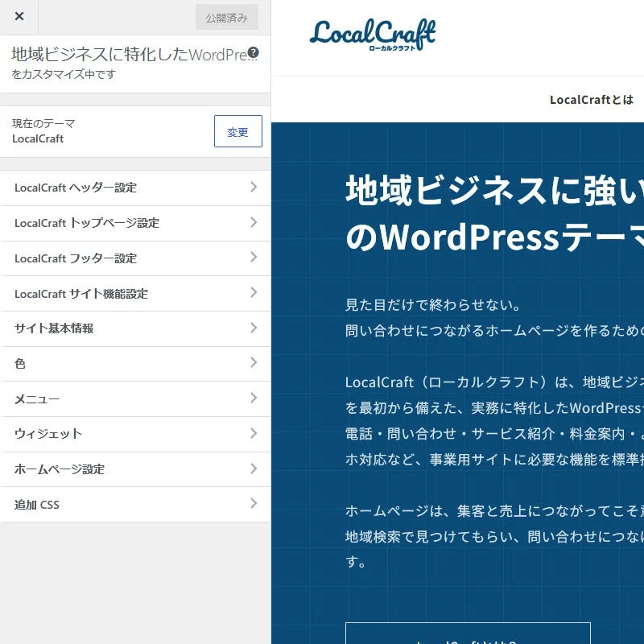The image size is (644, 644).
Task: Open LocalCraft トップページ設定 section
Action: [x=135, y=223]
